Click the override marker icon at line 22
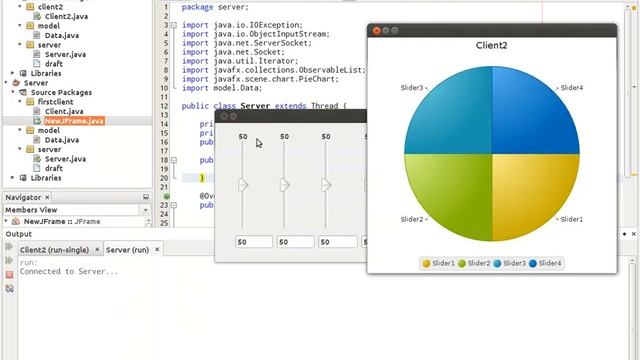Screen dimensions: 640x360 [x=167, y=196]
